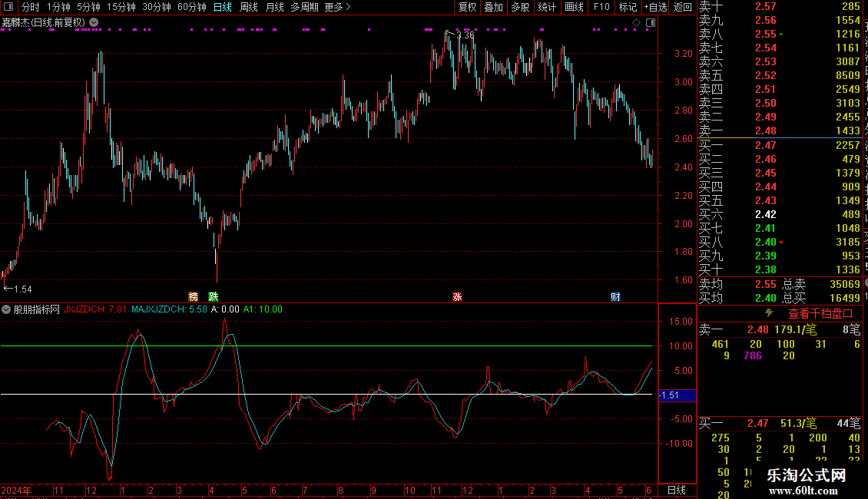Click the 卖十 row price 2.57
This screenshot has width=868, height=499.
tap(766, 7)
